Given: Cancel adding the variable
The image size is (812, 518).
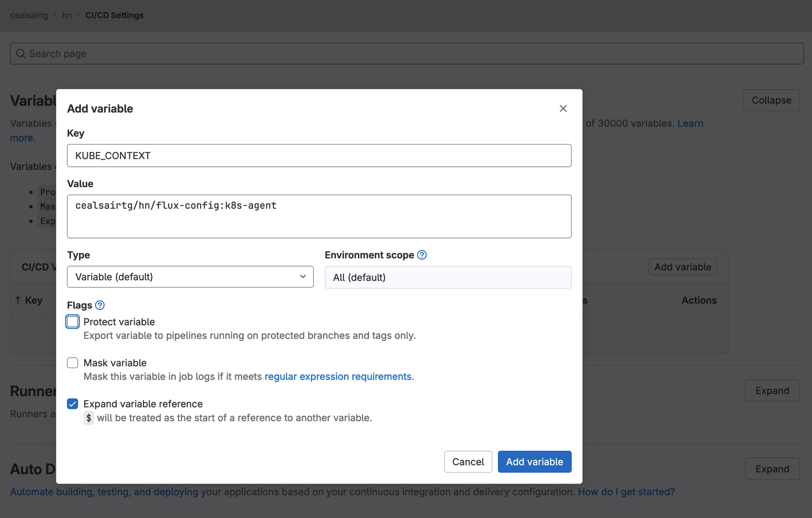Looking at the screenshot, I should (x=468, y=462).
